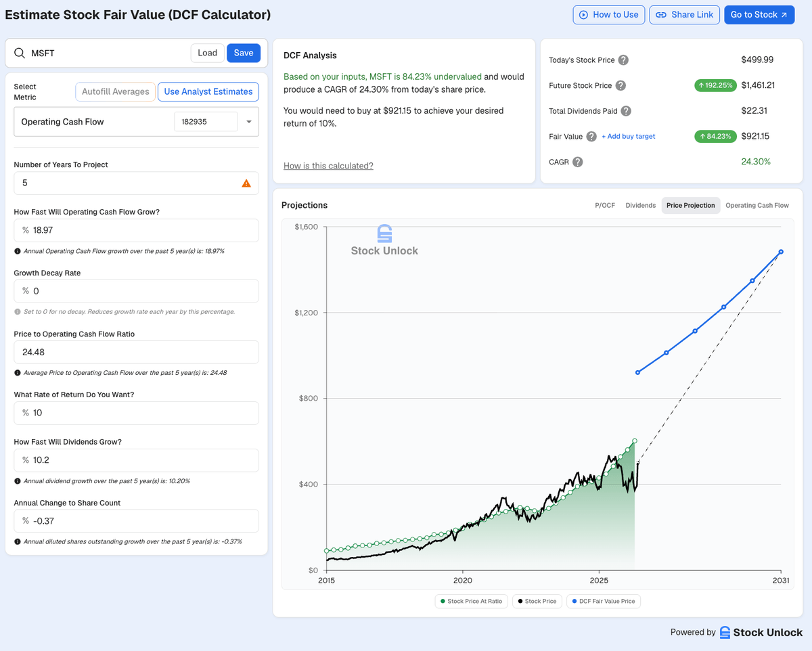Click the metric value field showing 182935
The image size is (812, 651).
(x=206, y=122)
